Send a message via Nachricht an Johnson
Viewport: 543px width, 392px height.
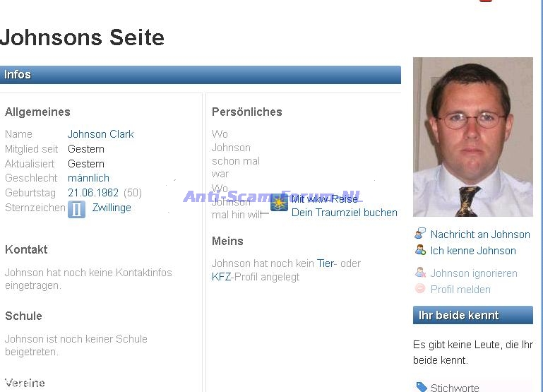480,234
